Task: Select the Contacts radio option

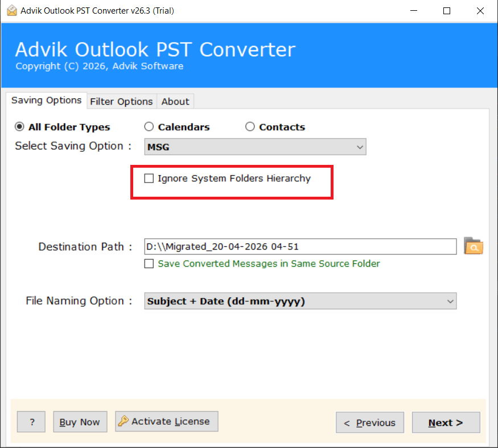Action: click(x=250, y=127)
